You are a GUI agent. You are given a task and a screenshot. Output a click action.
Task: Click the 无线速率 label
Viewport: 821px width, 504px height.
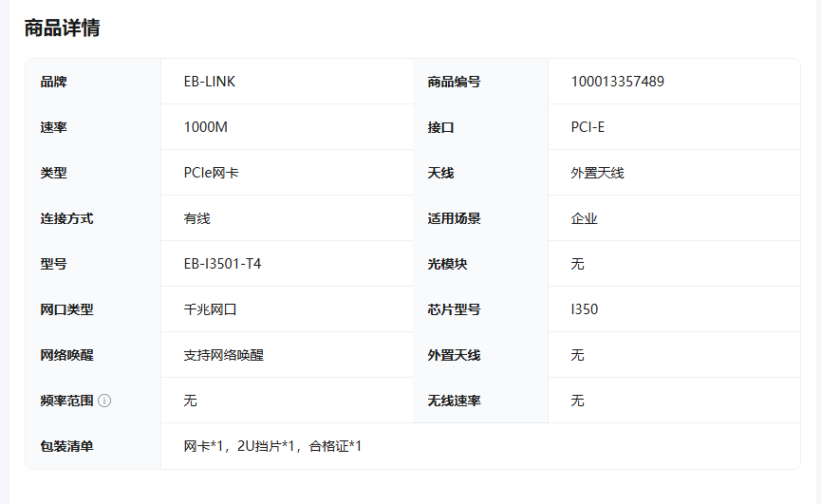click(454, 401)
